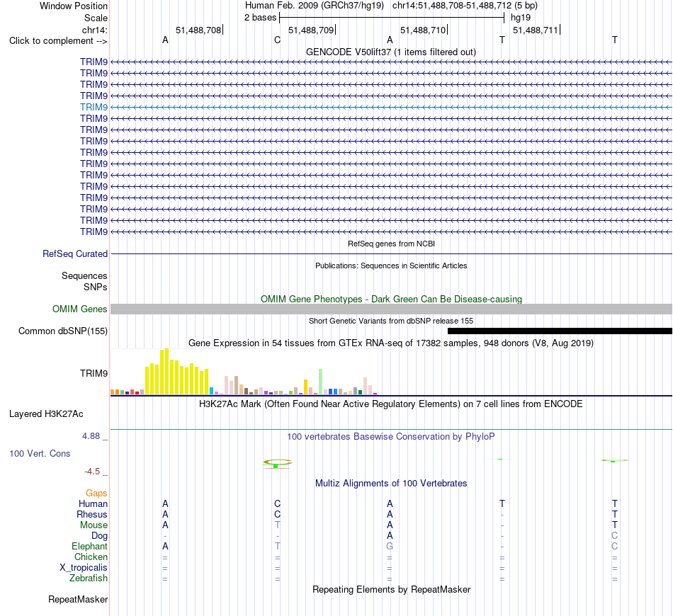Screen dimensions: 673x616
Task: Click '100 vertebrates Basewise Conservation by PhyloP' title
Action: pyautogui.click(x=391, y=437)
